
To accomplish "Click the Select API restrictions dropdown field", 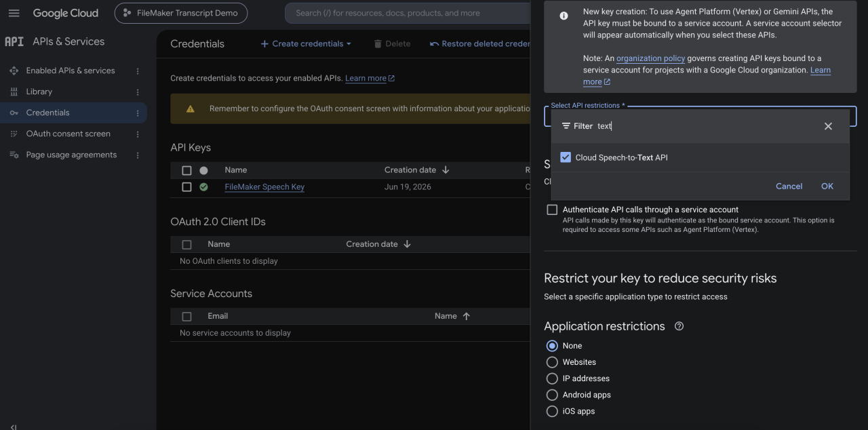I will (x=700, y=117).
